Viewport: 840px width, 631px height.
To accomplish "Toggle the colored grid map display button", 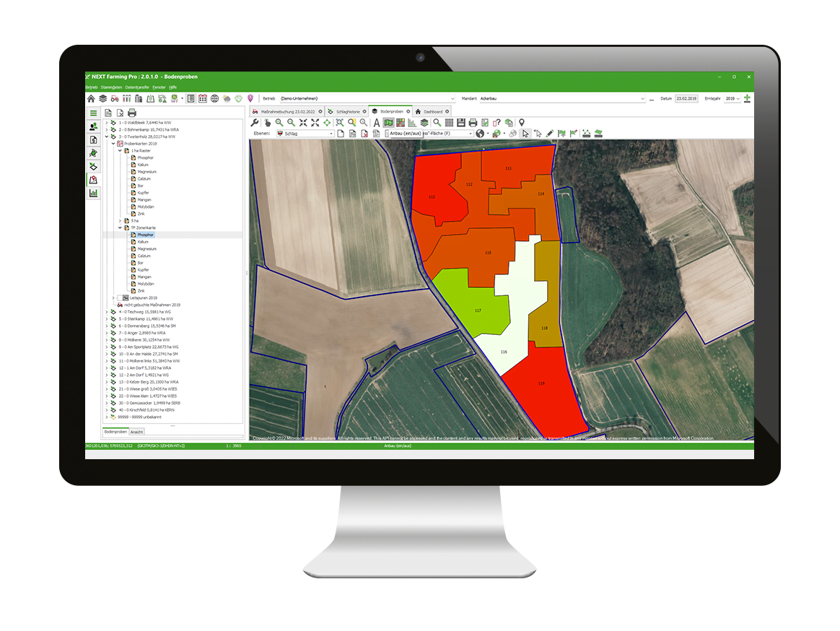I will pos(401,123).
